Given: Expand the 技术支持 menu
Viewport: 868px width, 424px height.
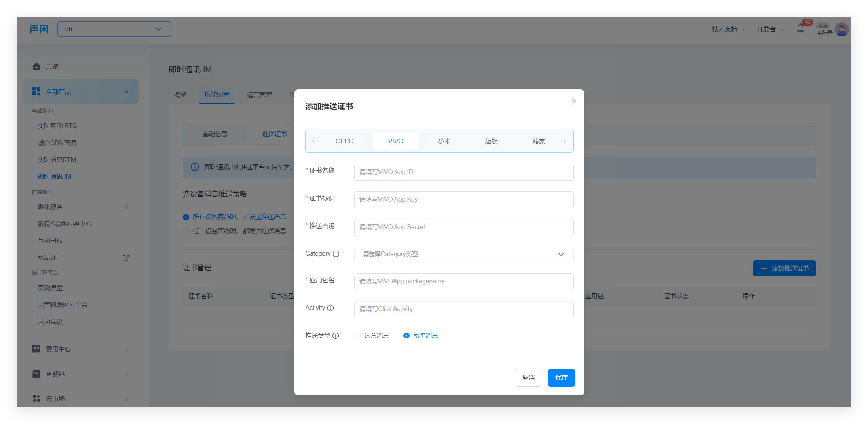Looking at the screenshot, I should (x=728, y=29).
